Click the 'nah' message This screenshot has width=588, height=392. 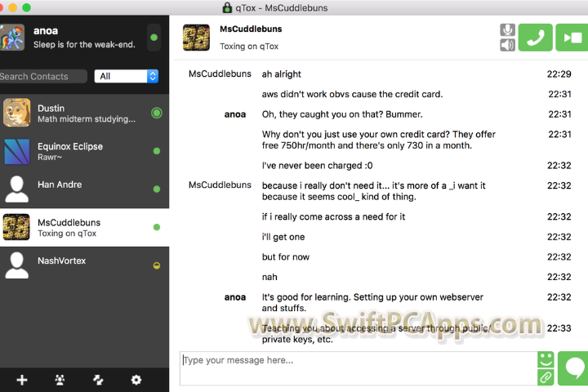click(269, 277)
